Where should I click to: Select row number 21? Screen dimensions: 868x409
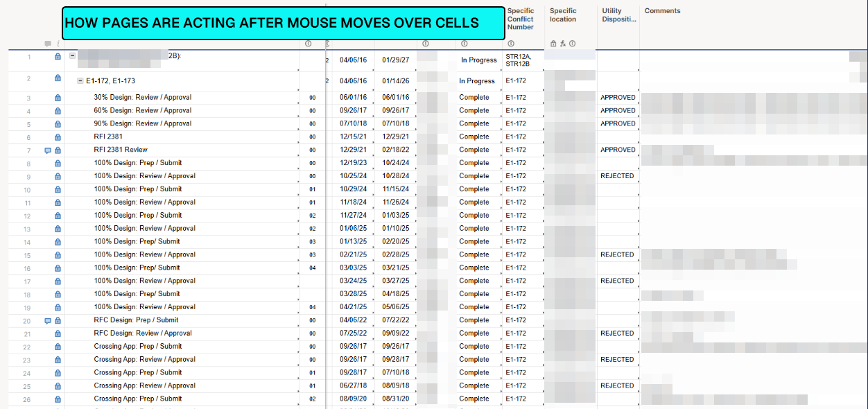[x=28, y=334]
